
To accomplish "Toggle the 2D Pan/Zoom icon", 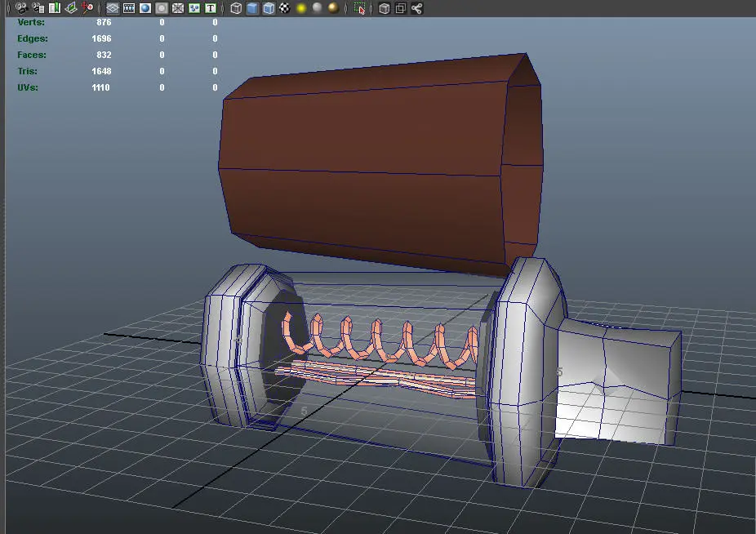I will pyautogui.click(x=87, y=7).
